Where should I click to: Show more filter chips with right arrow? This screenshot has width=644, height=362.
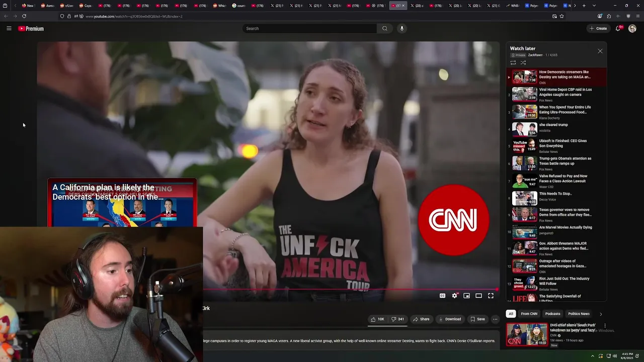tap(600, 314)
